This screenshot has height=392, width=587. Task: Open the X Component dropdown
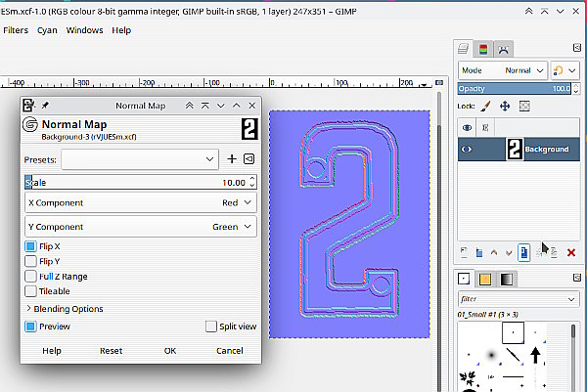(140, 202)
